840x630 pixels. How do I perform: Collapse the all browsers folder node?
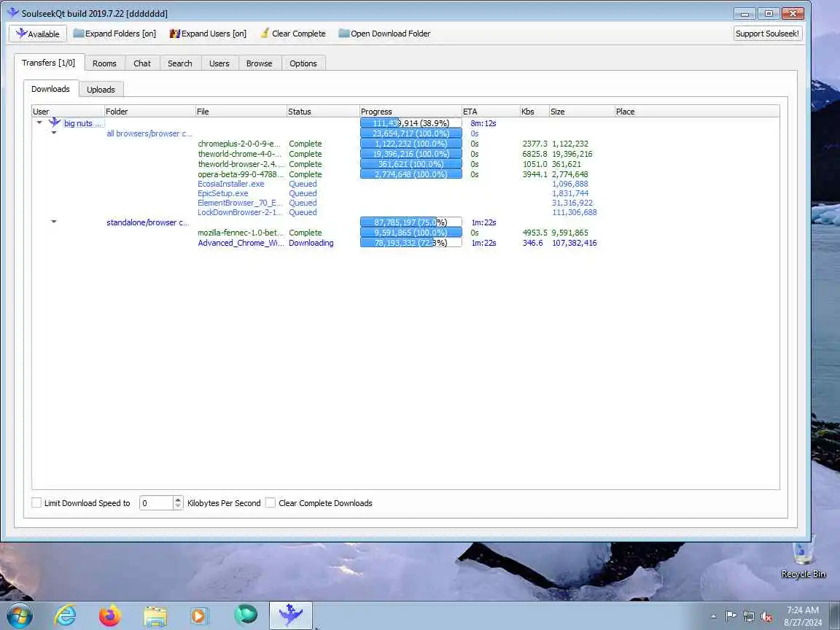[53, 133]
